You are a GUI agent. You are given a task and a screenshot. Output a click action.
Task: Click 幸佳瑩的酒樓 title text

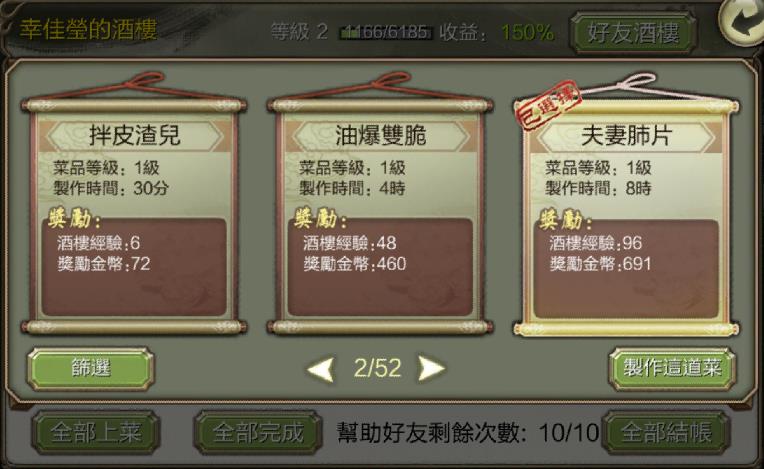pos(88,30)
